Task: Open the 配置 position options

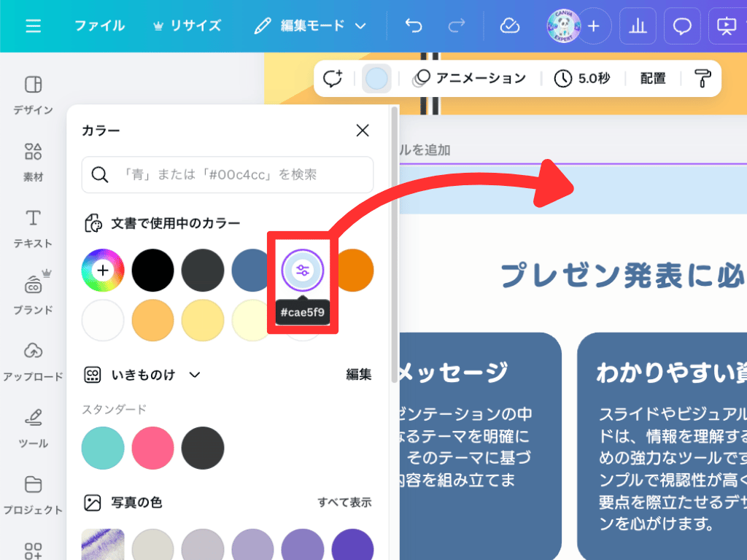Action: pyautogui.click(x=653, y=78)
